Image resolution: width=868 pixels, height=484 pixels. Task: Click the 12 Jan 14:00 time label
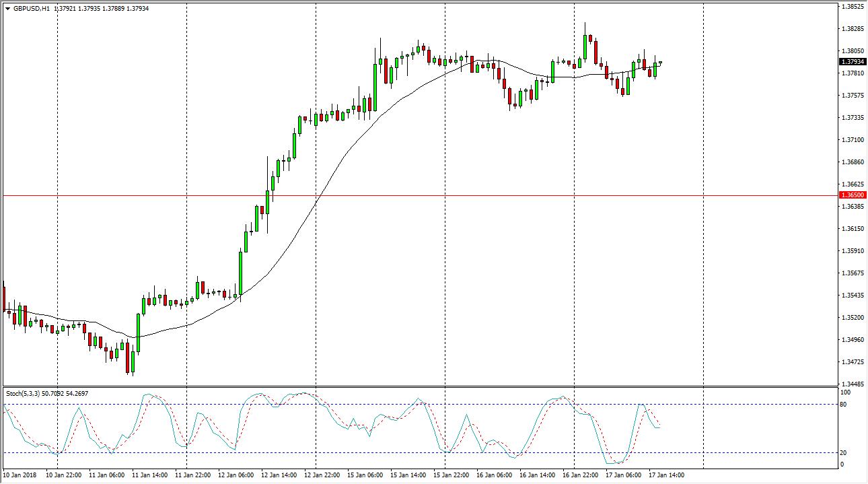coord(279,475)
